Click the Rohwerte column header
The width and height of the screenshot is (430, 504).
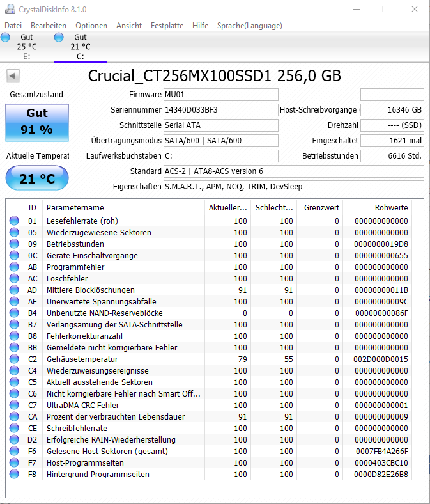[x=377, y=208]
